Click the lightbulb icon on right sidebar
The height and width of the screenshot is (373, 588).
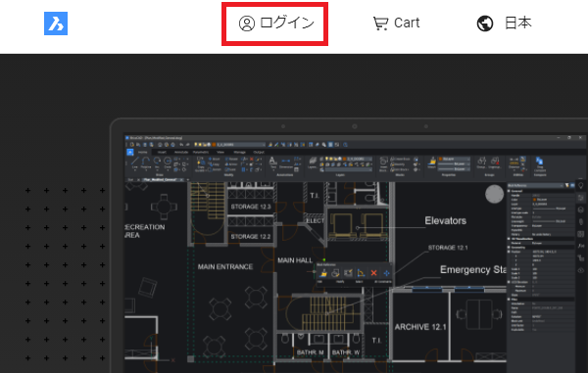click(581, 185)
